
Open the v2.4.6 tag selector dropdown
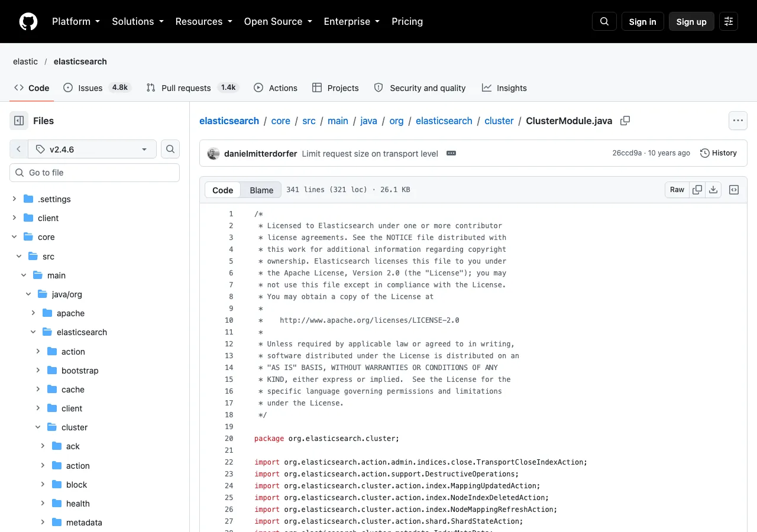92,150
